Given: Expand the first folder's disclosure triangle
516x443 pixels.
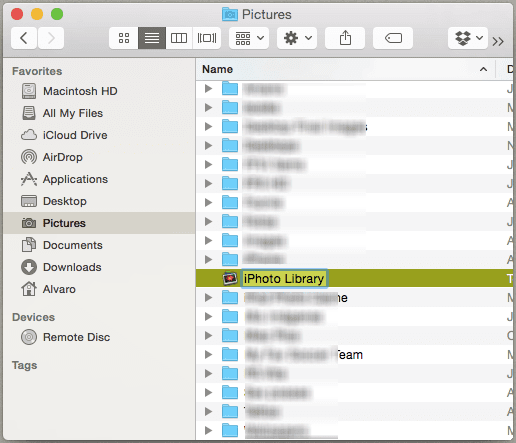Looking at the screenshot, I should pos(209,88).
